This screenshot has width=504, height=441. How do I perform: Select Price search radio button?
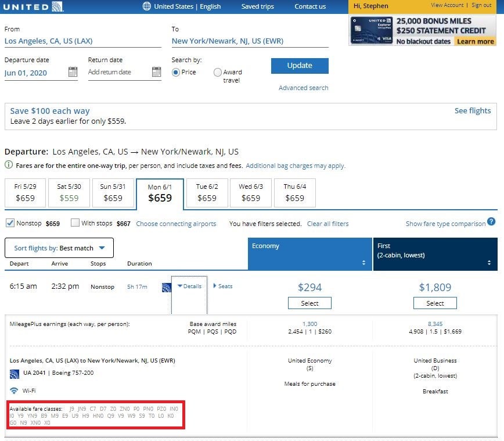(175, 73)
